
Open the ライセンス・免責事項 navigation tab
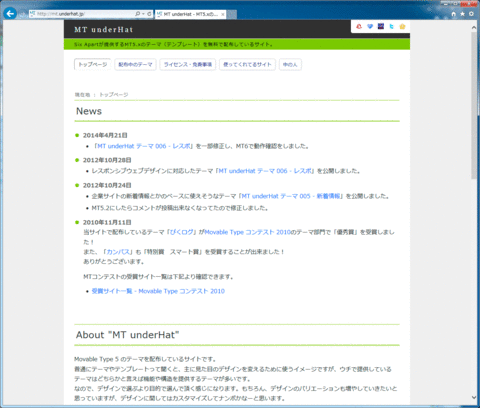[188, 64]
